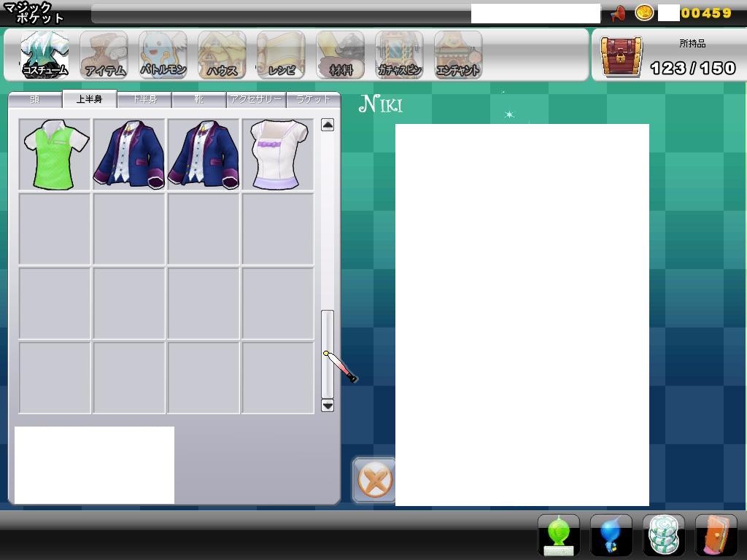This screenshot has height=560, width=747.
Task: Select the ハウス (House) category icon
Action: pos(222,55)
